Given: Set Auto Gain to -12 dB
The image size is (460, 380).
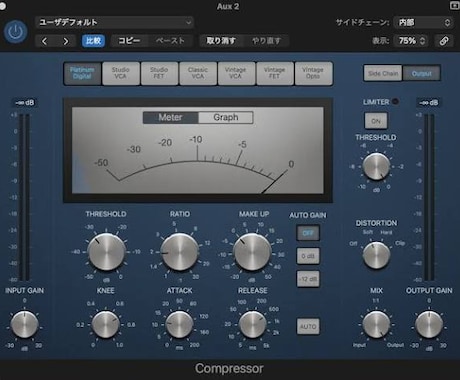Looking at the screenshot, I should point(308,279).
